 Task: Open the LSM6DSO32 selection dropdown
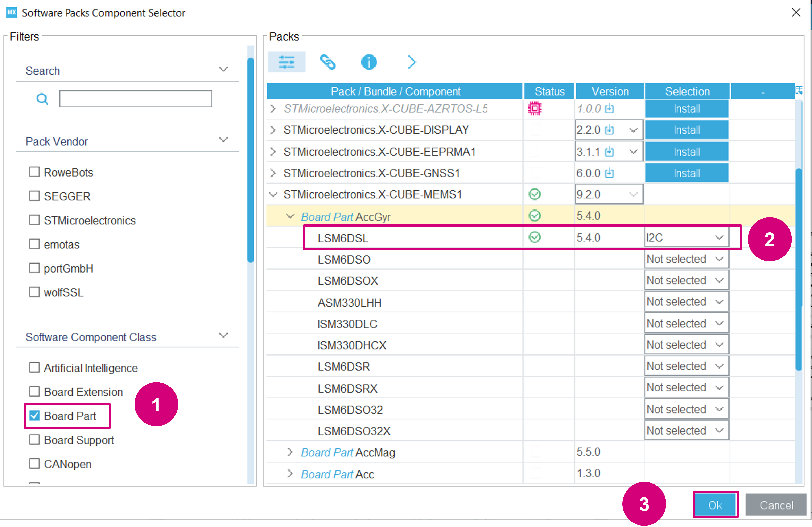click(x=687, y=409)
